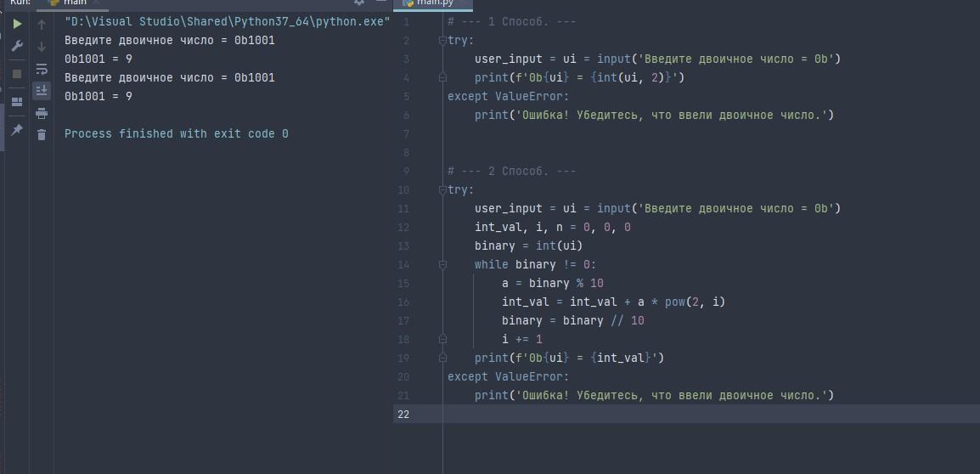Click the line 'a = binary % 10'

tap(553, 283)
